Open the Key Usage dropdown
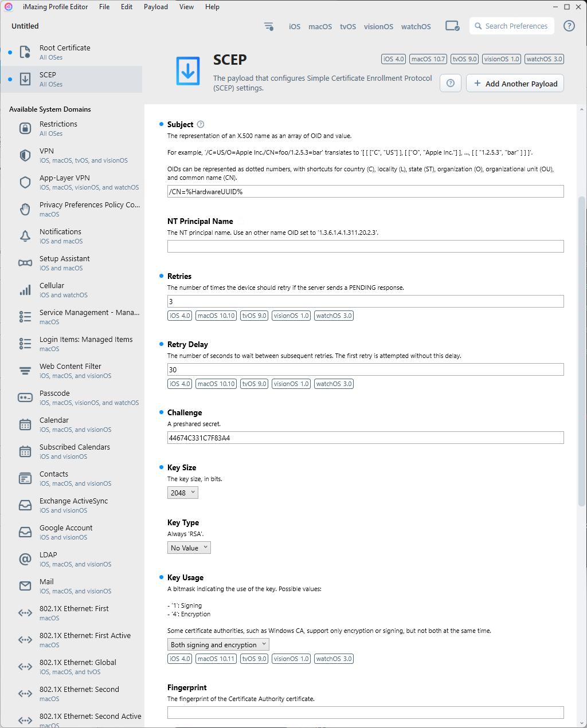 click(218, 644)
